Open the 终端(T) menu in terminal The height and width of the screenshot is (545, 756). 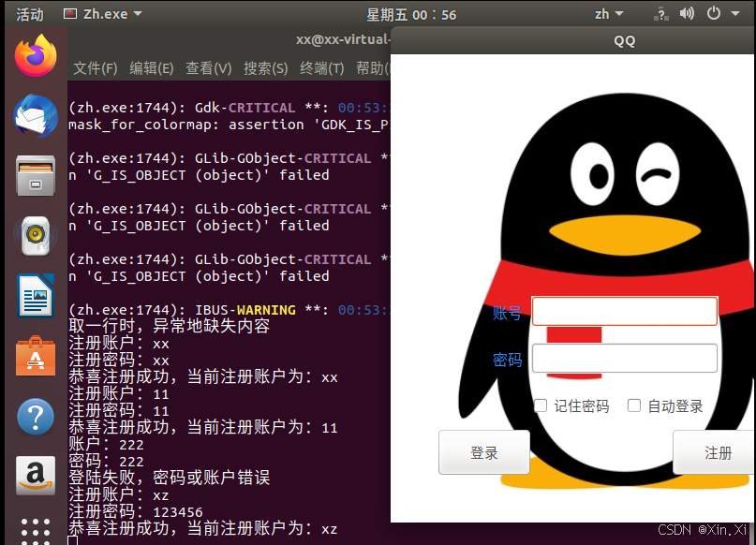coord(322,68)
